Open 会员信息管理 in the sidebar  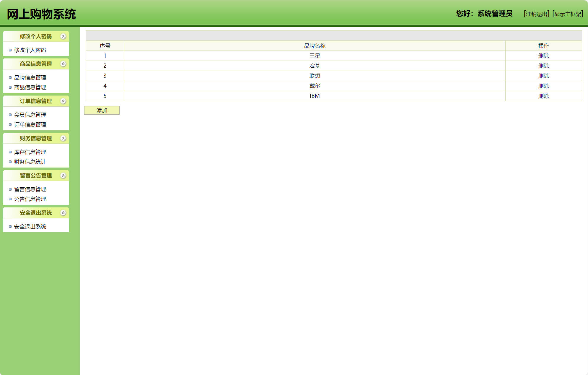(30, 115)
